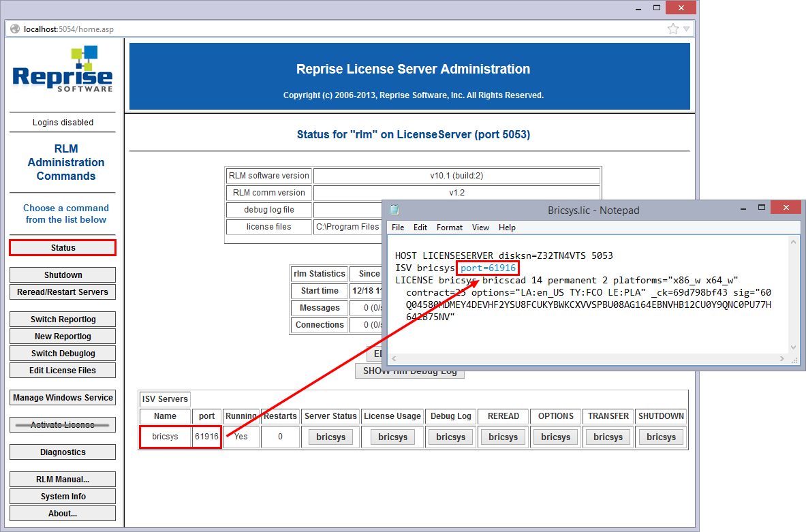Open the File menu in Notepad
The image size is (806, 532).
tap(398, 228)
